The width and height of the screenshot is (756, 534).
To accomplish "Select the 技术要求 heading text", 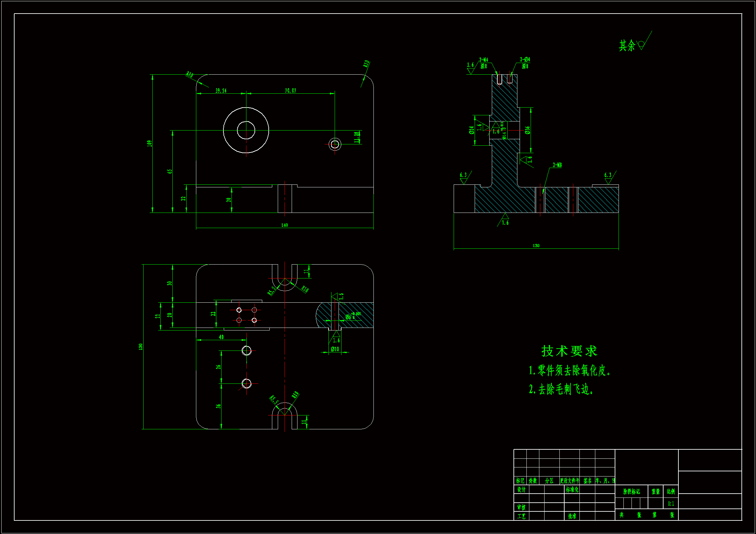I will click(569, 351).
